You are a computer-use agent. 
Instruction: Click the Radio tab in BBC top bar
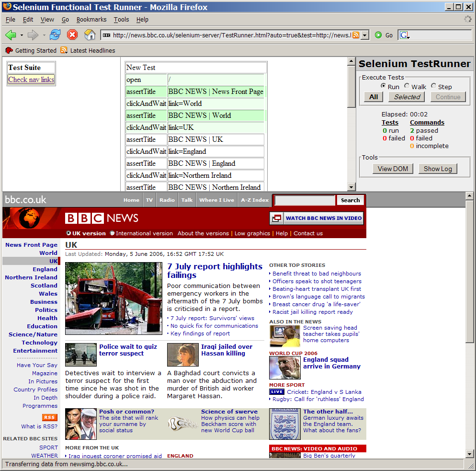click(167, 200)
